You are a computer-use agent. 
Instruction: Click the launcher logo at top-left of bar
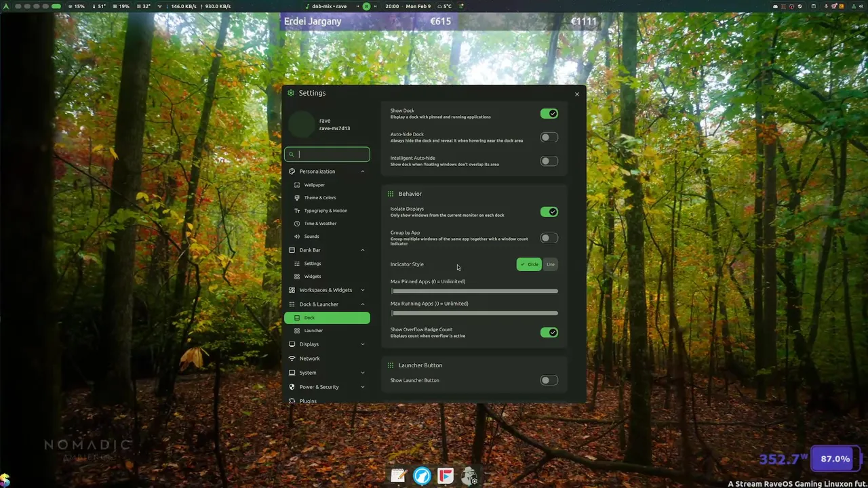7,6
